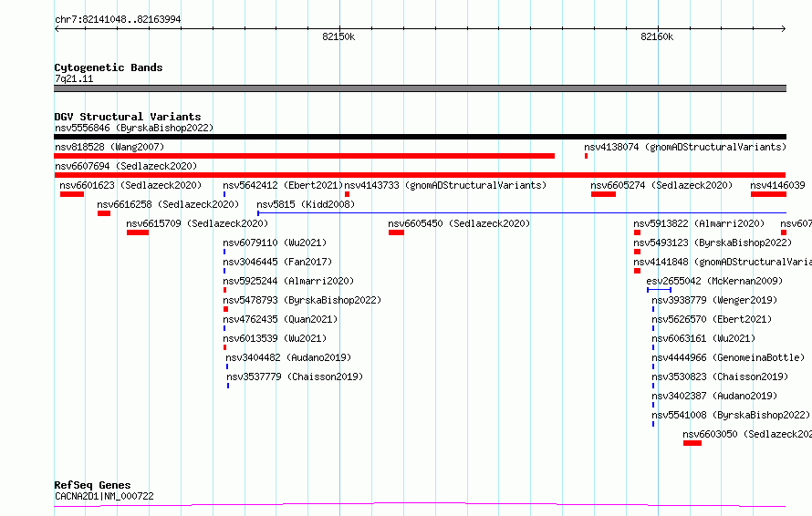The image size is (812, 516).
Task: Click the nsv6615709 (Sedlazeck2020) label
Action: (197, 223)
